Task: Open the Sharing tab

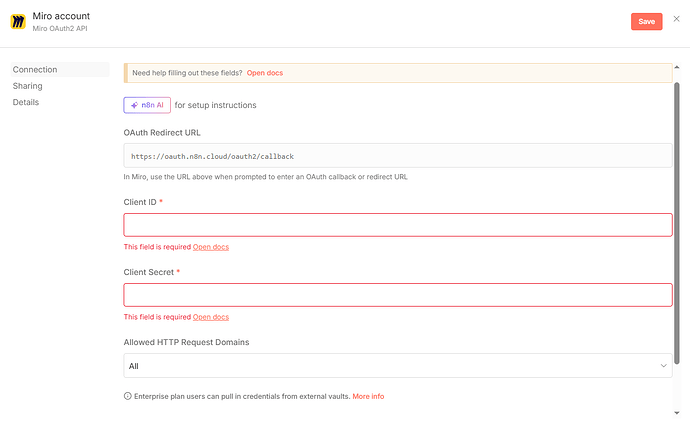Action: tap(28, 86)
